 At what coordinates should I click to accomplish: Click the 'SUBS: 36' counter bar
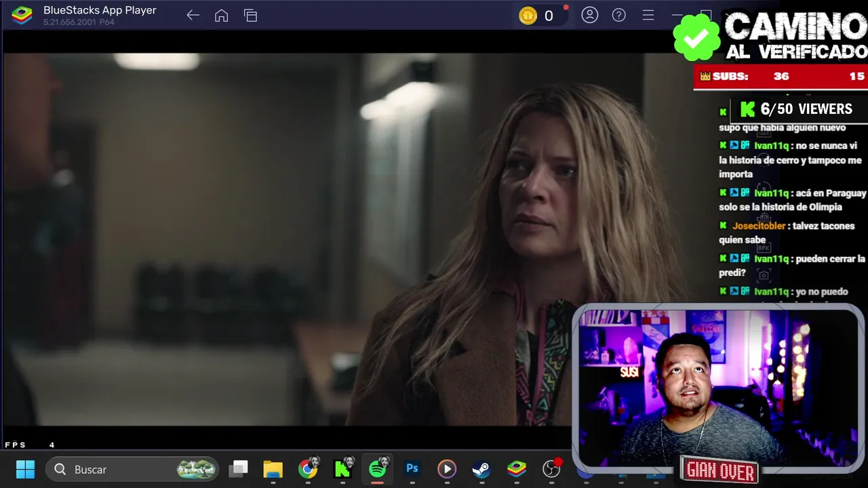coord(781,77)
